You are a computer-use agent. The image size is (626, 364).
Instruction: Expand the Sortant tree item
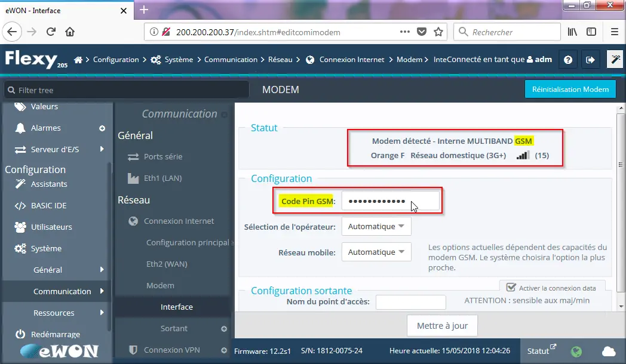pos(224,329)
